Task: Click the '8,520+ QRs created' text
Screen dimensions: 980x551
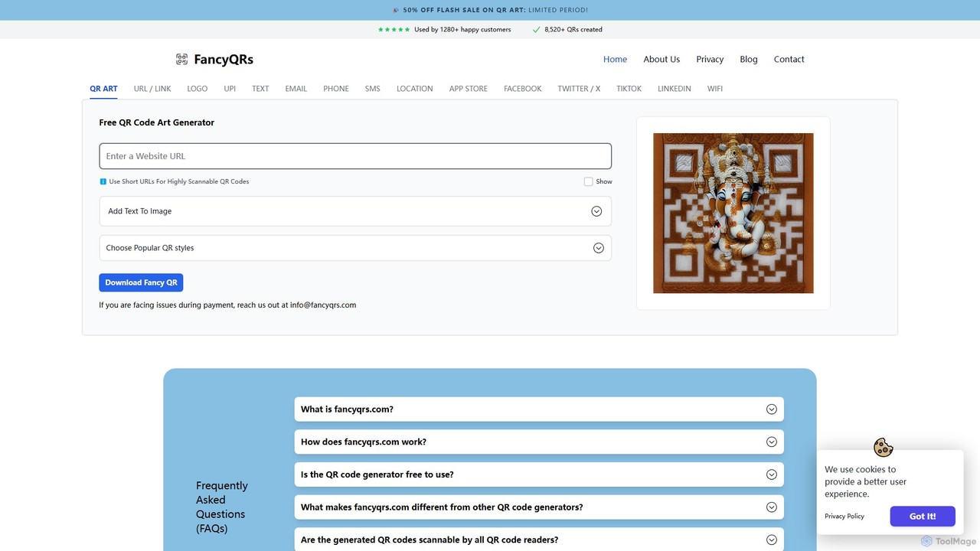Action: click(x=573, y=30)
